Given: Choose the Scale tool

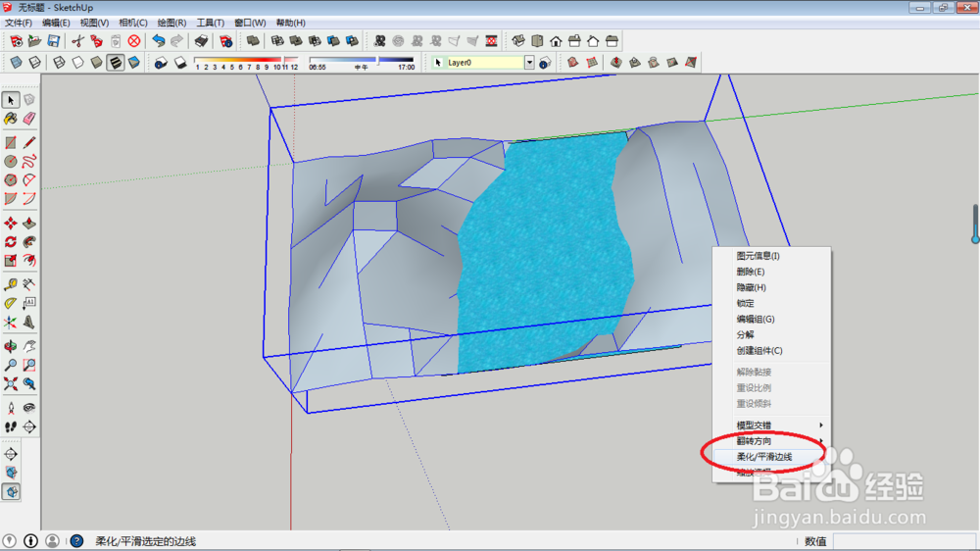Looking at the screenshot, I should coord(11,260).
